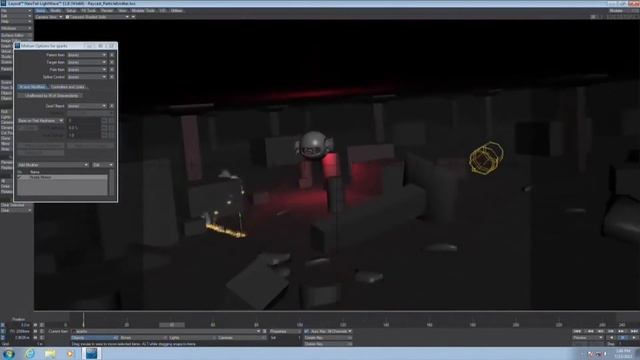The image size is (640, 360).
Task: Open Windows Media Player from taskbar
Action: point(70,354)
